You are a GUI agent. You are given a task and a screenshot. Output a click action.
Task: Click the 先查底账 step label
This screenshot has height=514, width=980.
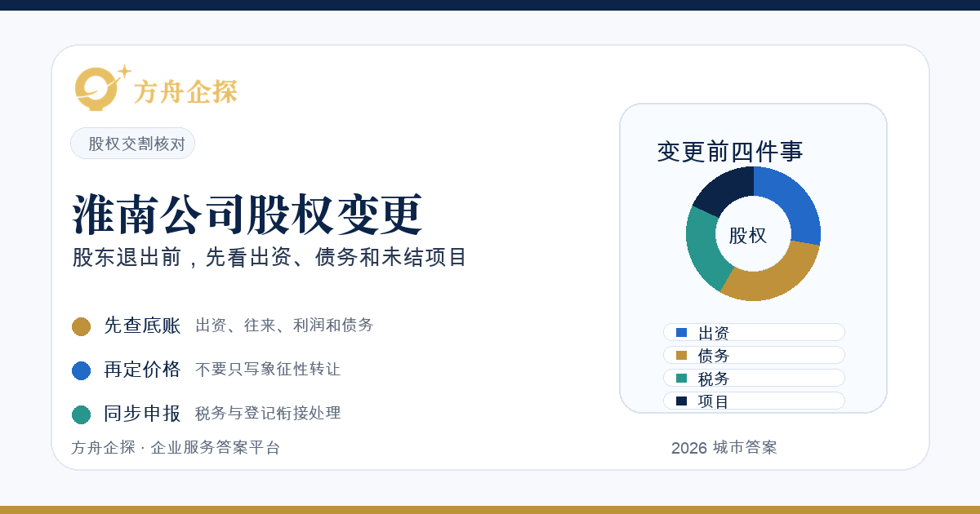[142, 326]
